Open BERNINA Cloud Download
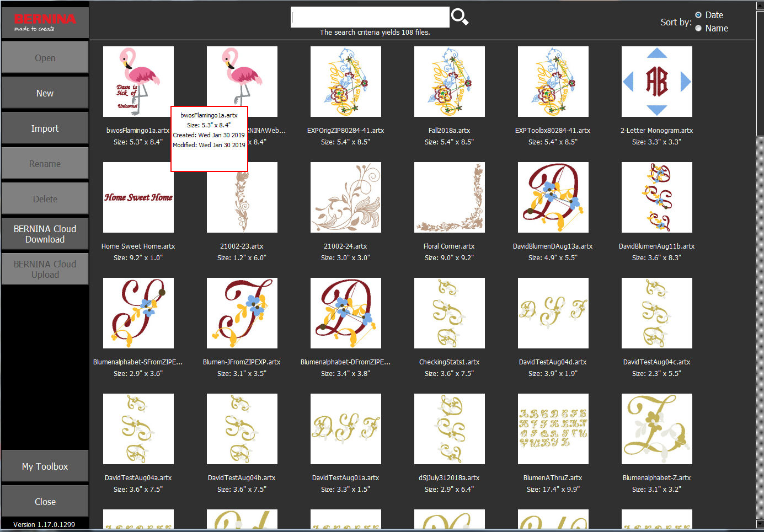 click(x=45, y=234)
